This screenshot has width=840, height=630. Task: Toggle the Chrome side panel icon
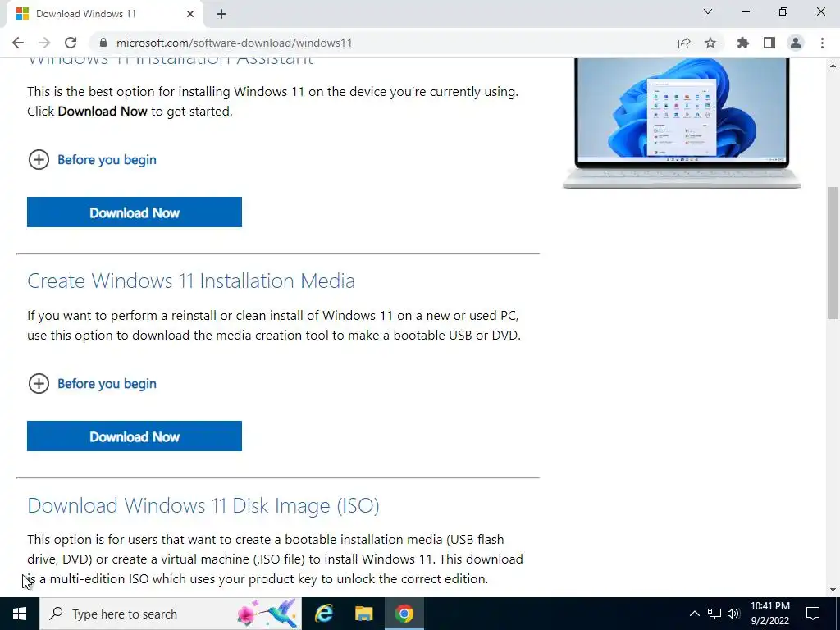pos(769,43)
